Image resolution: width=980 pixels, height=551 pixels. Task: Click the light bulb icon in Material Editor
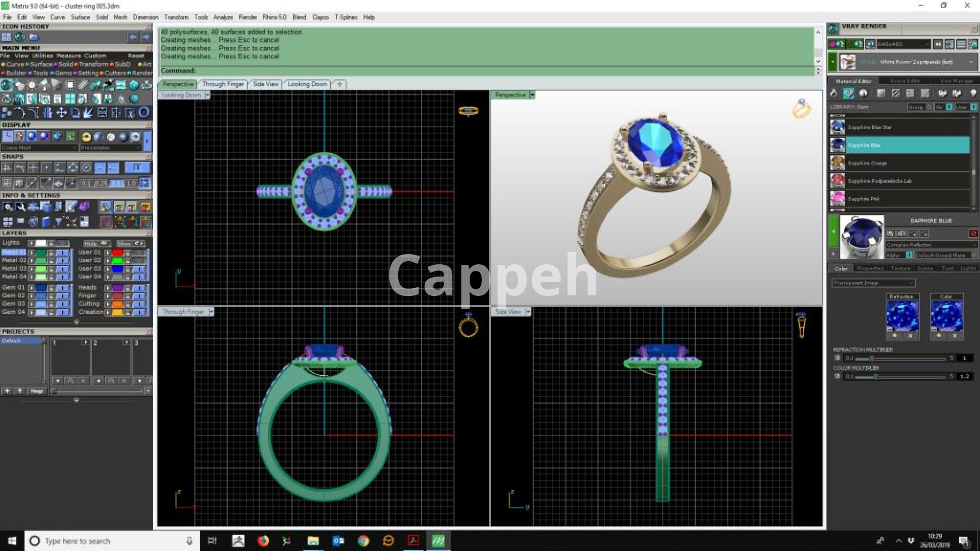click(x=973, y=93)
